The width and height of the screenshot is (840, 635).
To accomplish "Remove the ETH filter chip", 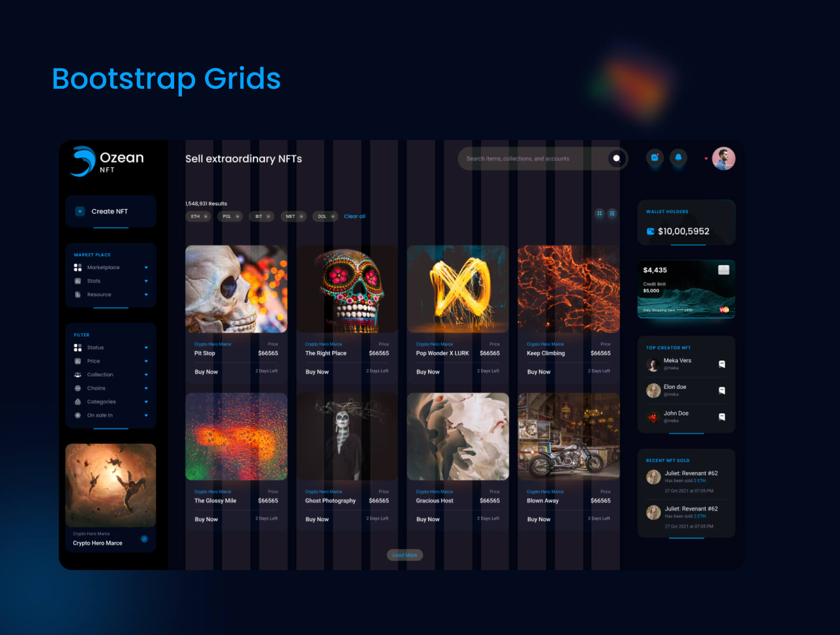I will [x=206, y=217].
